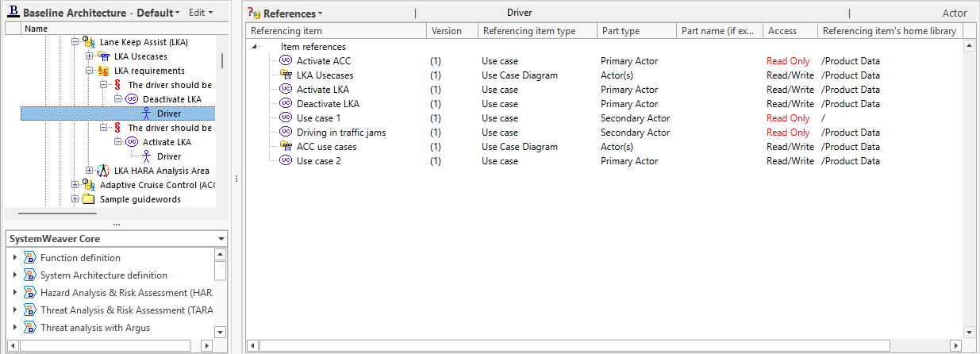Click the Threat analysis with Argus icon
Viewport: 980px width, 354px height.
pyautogui.click(x=30, y=328)
